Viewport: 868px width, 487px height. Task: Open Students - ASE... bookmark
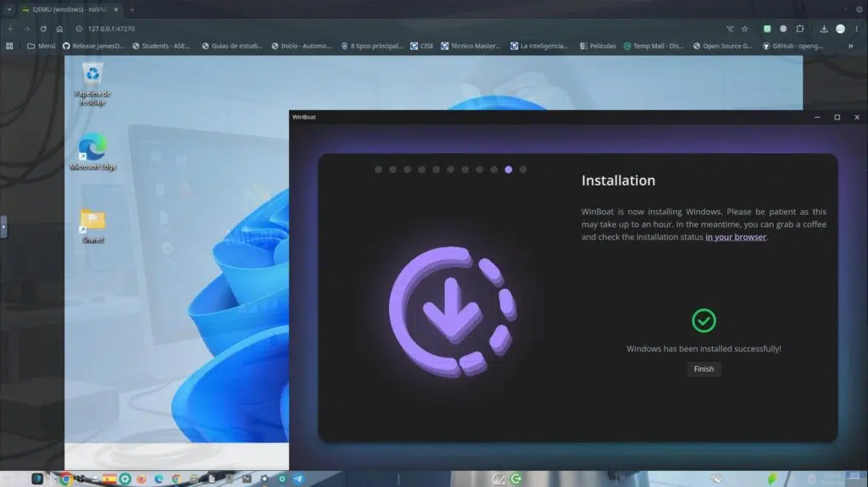click(161, 46)
